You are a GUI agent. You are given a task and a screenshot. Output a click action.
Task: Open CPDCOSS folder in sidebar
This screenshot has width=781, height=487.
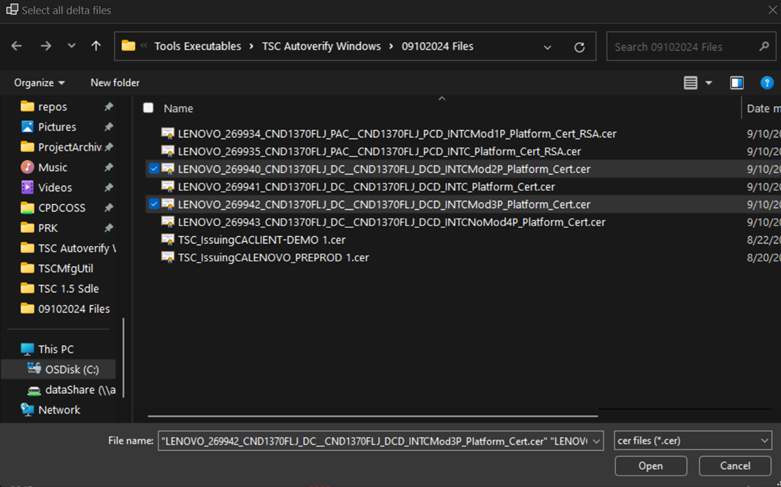pyautogui.click(x=62, y=208)
